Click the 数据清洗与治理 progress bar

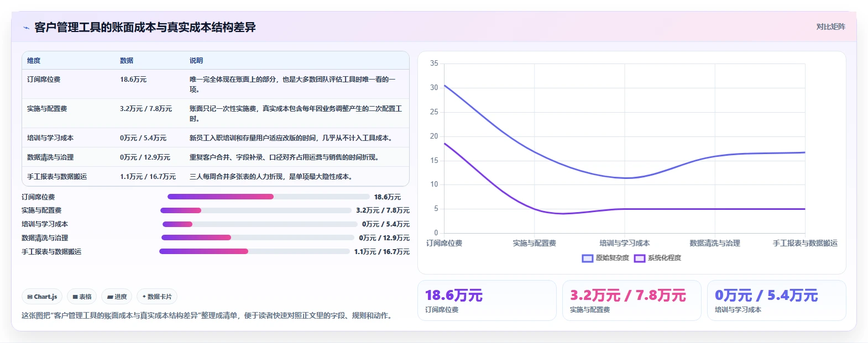258,238
